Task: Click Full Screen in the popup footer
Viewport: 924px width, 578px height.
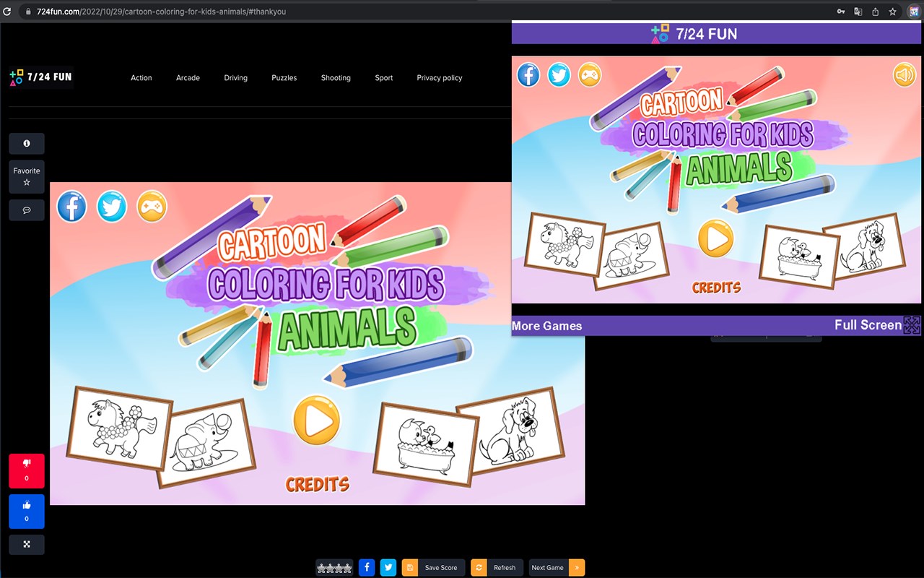Action: pyautogui.click(x=877, y=325)
